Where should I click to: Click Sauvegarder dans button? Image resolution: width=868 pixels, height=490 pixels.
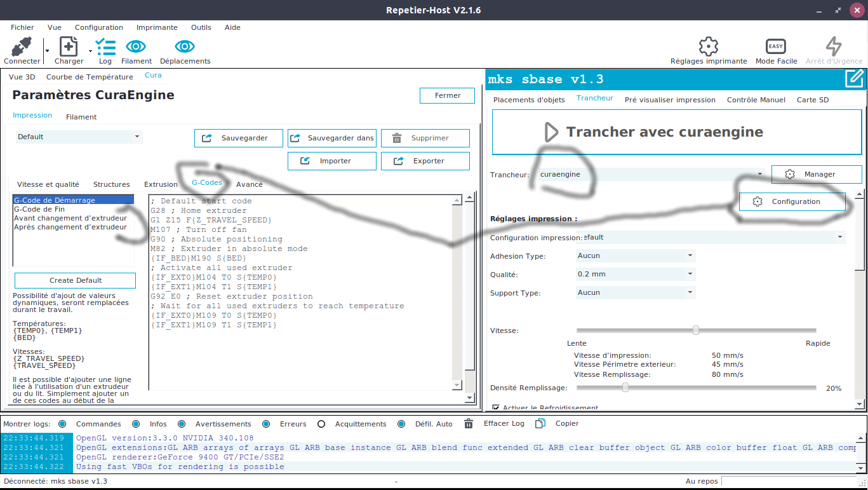click(x=332, y=138)
